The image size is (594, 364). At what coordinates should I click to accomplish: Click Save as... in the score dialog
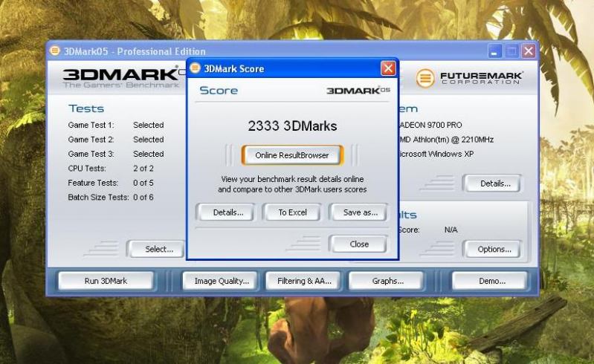pyautogui.click(x=360, y=212)
